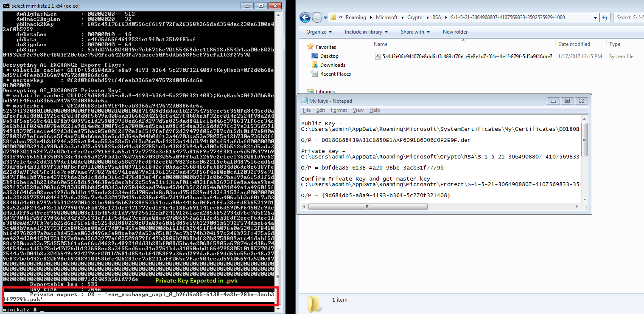
Task: Click the folder icon in Explorer address bar
Action: pos(333,17)
